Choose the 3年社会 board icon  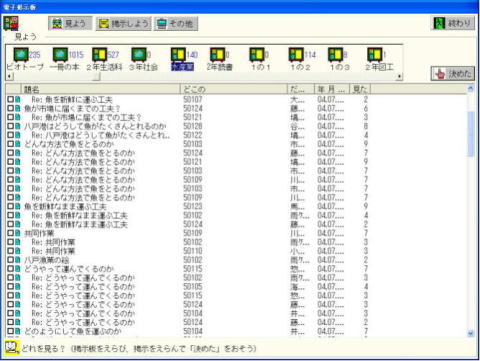tap(139, 55)
